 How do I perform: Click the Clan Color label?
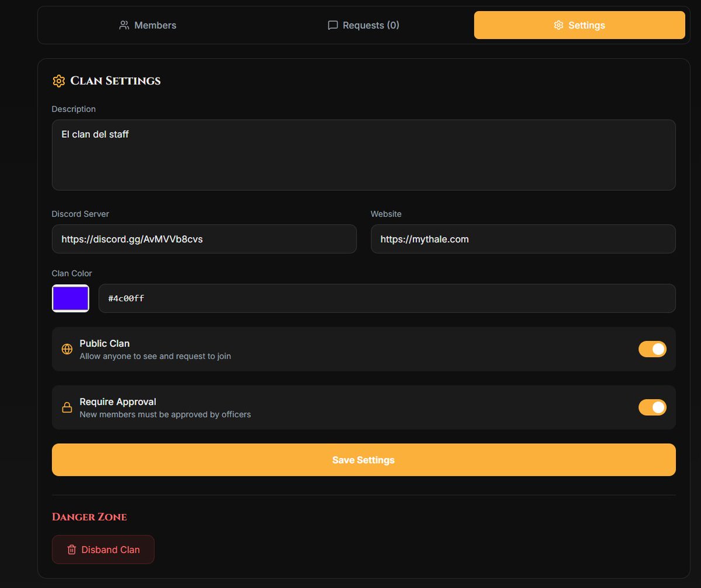tap(72, 273)
